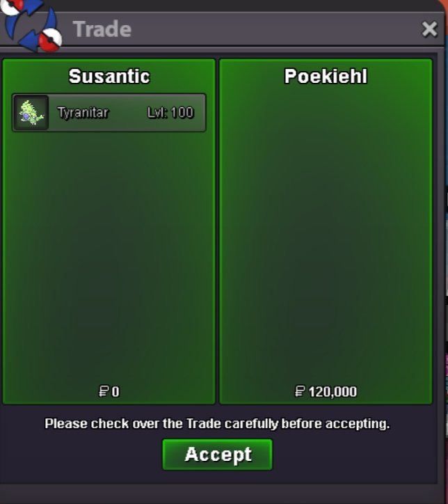Image resolution: width=448 pixels, height=504 pixels.
Task: Click the Trade window title text
Action: click(102, 29)
